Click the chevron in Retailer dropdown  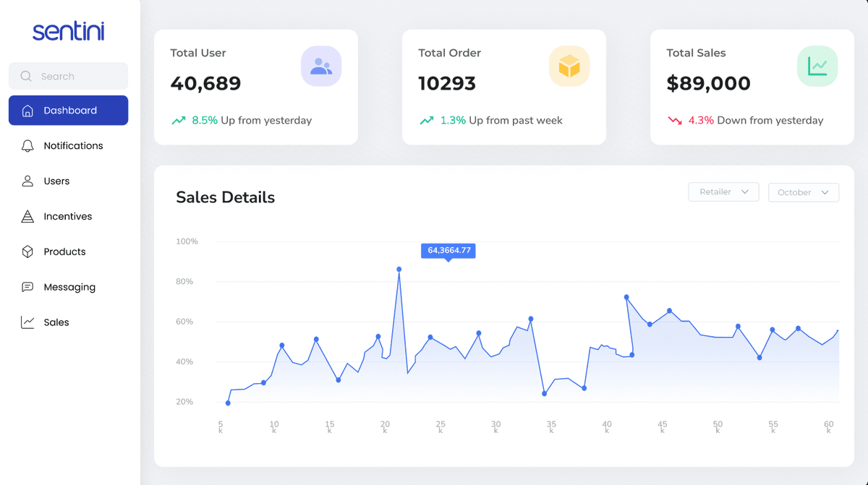point(745,192)
